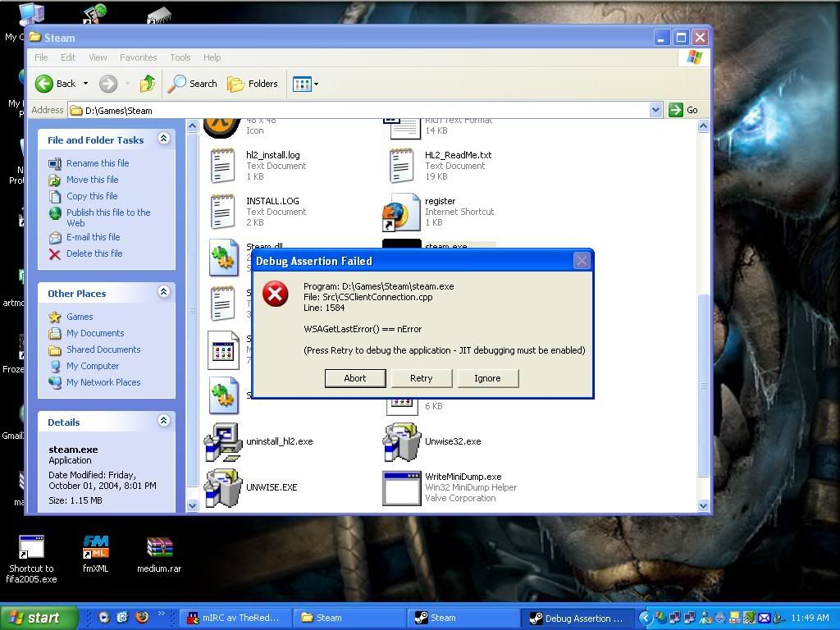Click Move this file
This screenshot has height=630, width=840.
pos(92,180)
